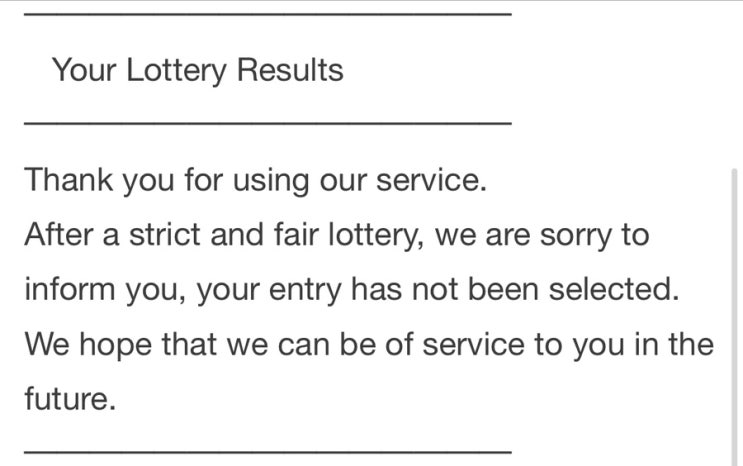The width and height of the screenshot is (743, 466).
Task: Click the "Thank you for using our service." line
Action: click(255, 181)
